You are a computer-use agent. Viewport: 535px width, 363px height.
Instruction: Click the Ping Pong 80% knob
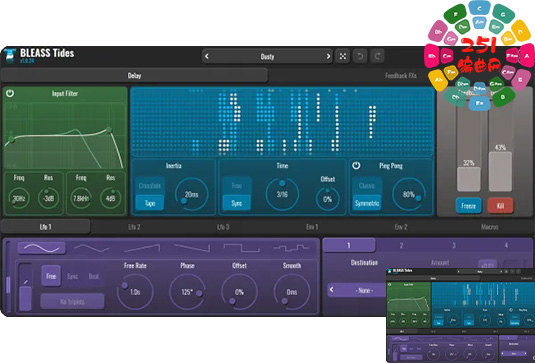point(409,194)
